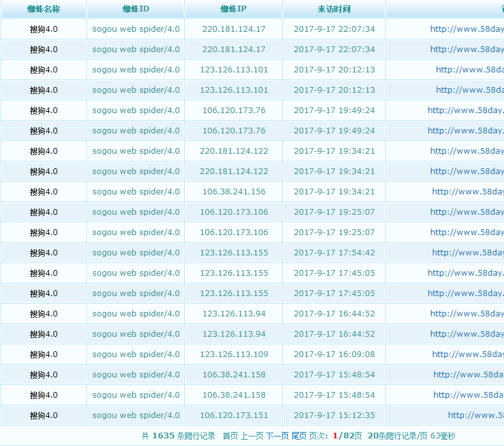Click the 搜狗4.0 name in the 15:12:35 row
The image size is (504, 446).
[44, 416]
